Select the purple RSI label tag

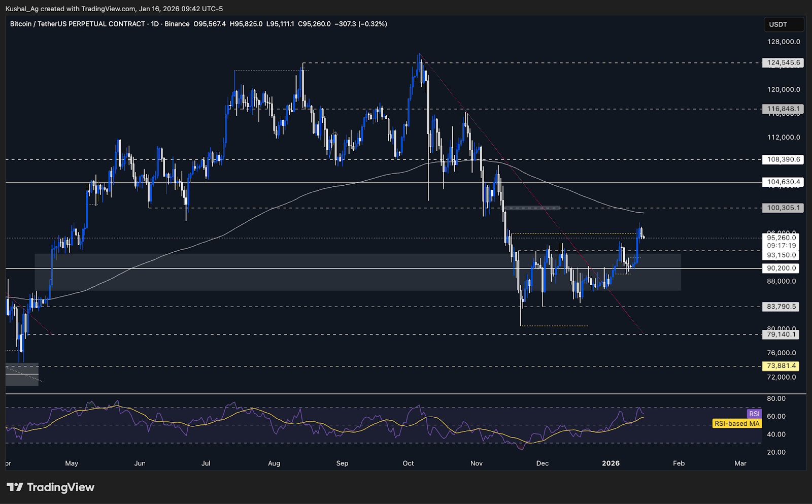coord(754,414)
